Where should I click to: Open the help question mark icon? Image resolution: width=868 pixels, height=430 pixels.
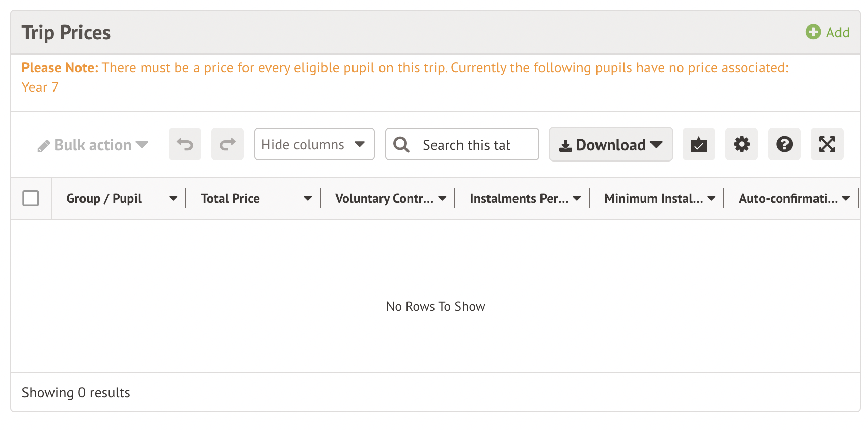[x=784, y=145]
